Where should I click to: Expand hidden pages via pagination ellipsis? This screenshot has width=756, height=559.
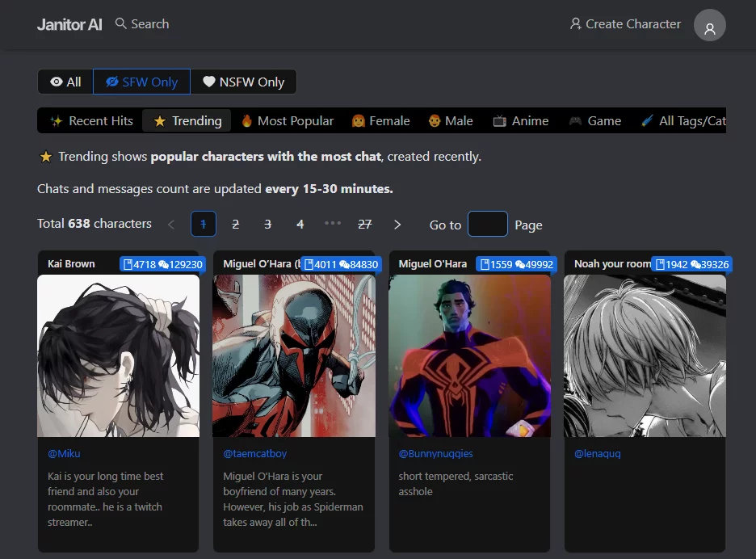[x=333, y=224]
